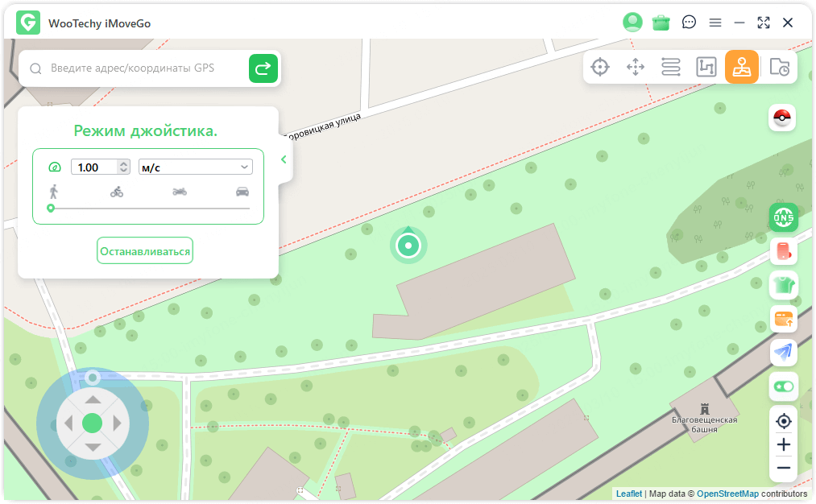Select the teleport mode crosshair icon

click(x=600, y=67)
